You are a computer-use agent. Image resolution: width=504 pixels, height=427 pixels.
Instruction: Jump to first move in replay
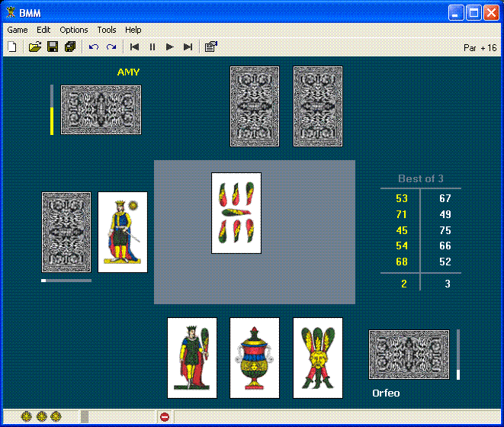134,47
